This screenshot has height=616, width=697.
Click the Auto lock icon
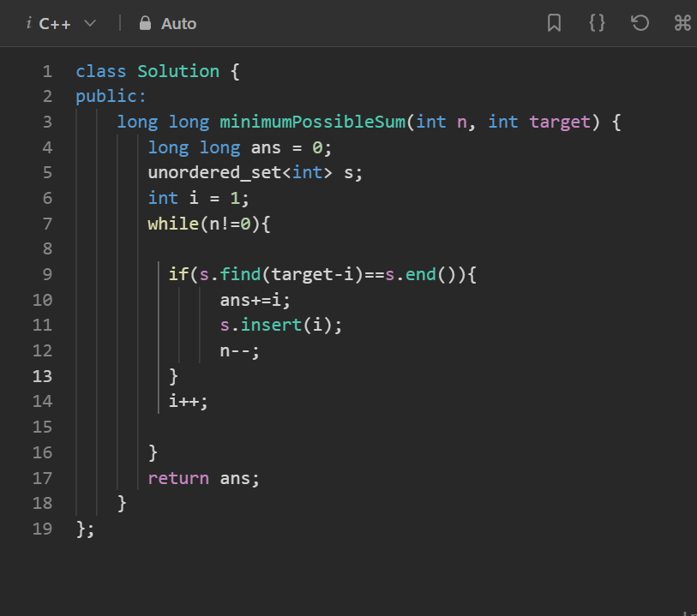145,23
